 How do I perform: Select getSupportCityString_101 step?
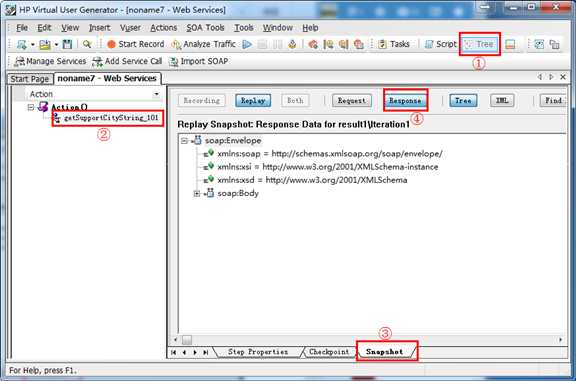tap(111, 118)
